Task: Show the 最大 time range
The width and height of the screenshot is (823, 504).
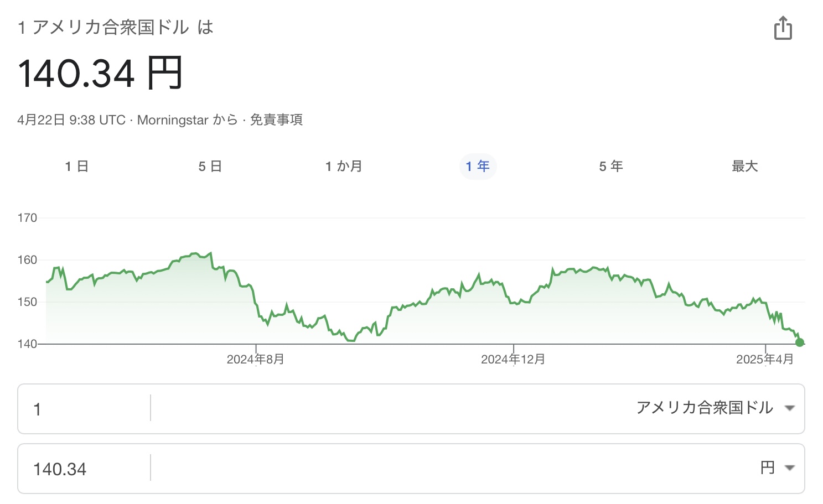Action: (x=744, y=167)
